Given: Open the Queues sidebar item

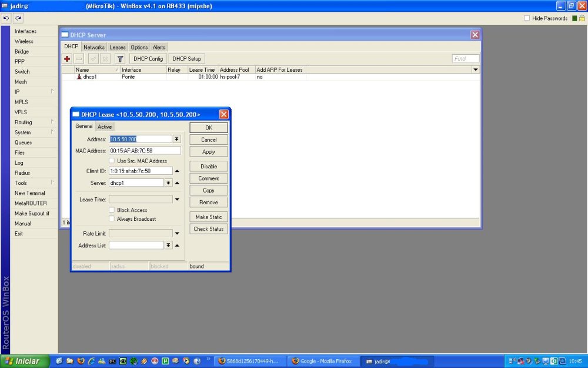Looking at the screenshot, I should (34, 142).
